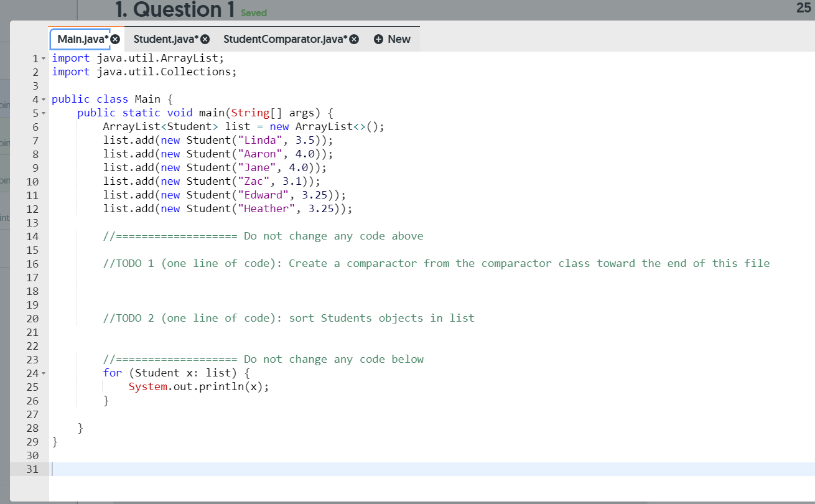
Task: Collapse the main method fold on line 5
Action: coord(44,112)
